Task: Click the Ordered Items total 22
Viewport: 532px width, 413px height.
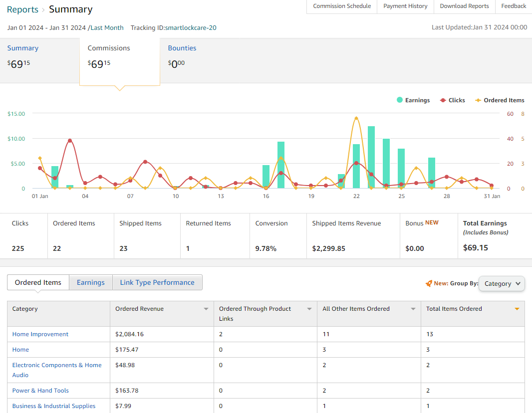Action: tap(57, 248)
